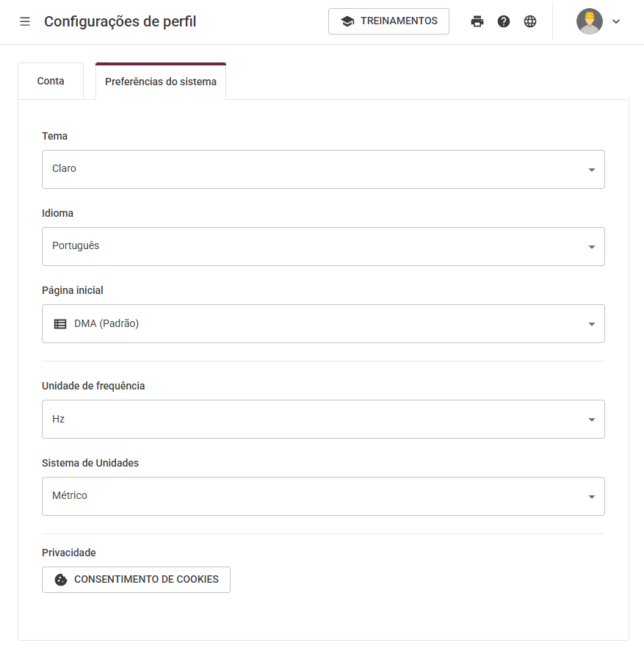
Task: Open the Unidade de frequência Hz dropdown
Action: click(323, 419)
